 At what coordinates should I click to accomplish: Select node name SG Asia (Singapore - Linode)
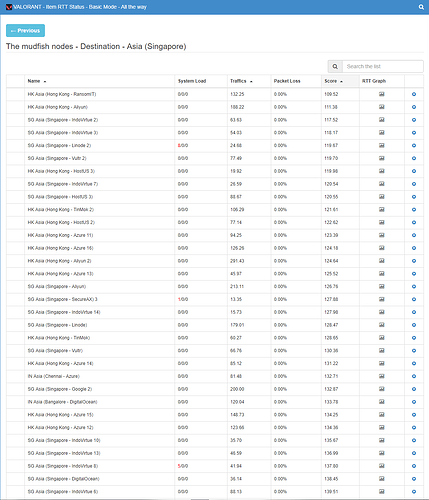click(x=57, y=325)
